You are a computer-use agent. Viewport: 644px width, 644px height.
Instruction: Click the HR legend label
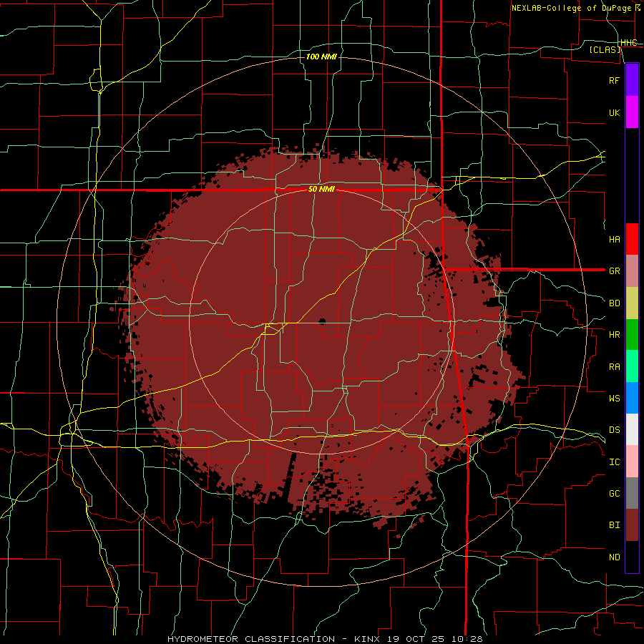coord(614,335)
